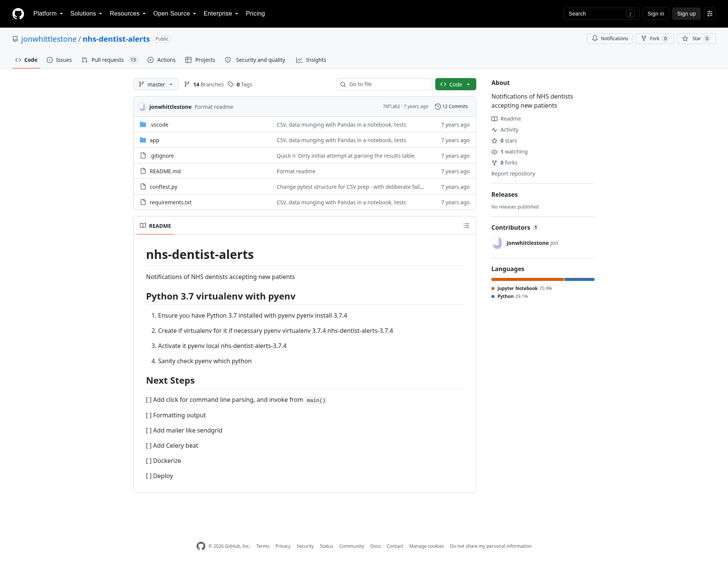Open the GitHub home logo
Image resolution: width=728 pixels, height=566 pixels.
18,14
